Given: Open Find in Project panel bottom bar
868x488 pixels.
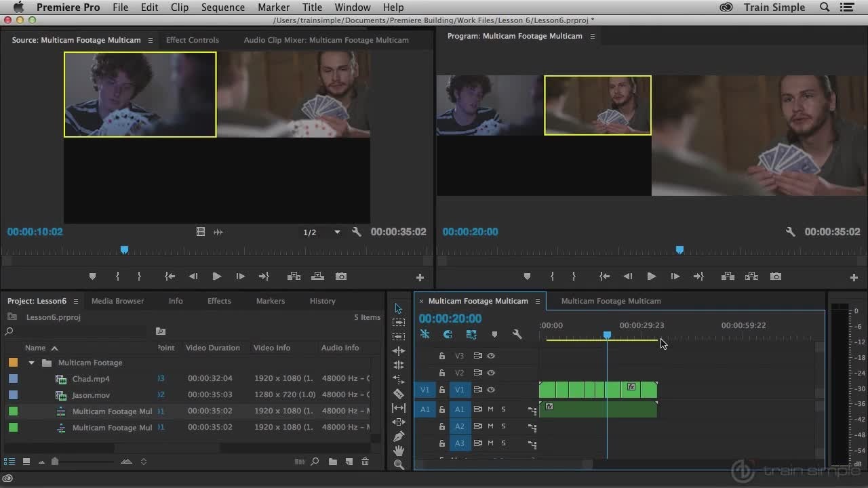Looking at the screenshot, I should tap(315, 462).
